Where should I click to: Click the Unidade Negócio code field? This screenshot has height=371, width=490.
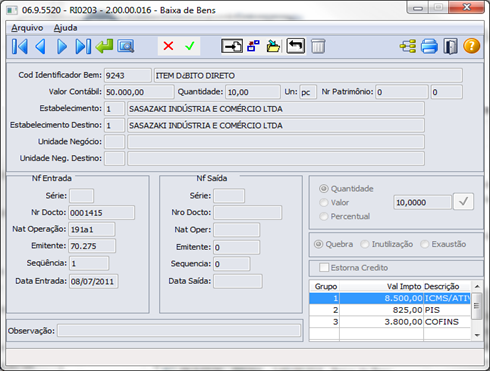click(x=115, y=142)
